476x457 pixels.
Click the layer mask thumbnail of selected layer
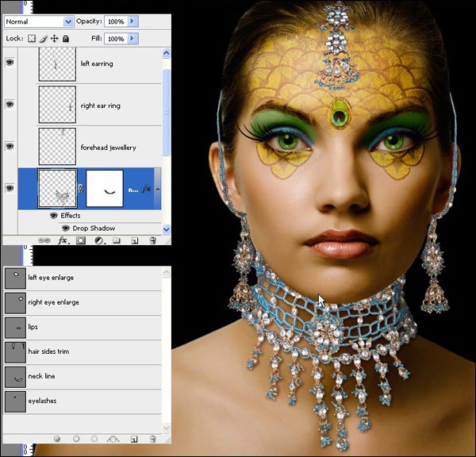click(x=105, y=189)
